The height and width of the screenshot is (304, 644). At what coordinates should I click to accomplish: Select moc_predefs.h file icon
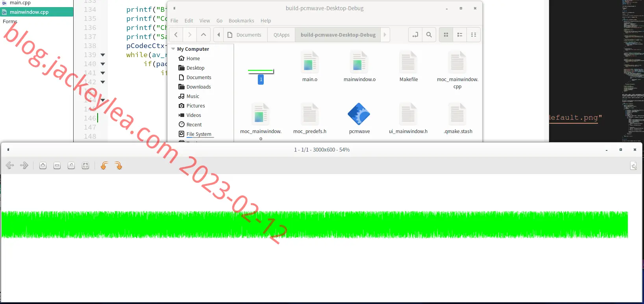pos(310,114)
